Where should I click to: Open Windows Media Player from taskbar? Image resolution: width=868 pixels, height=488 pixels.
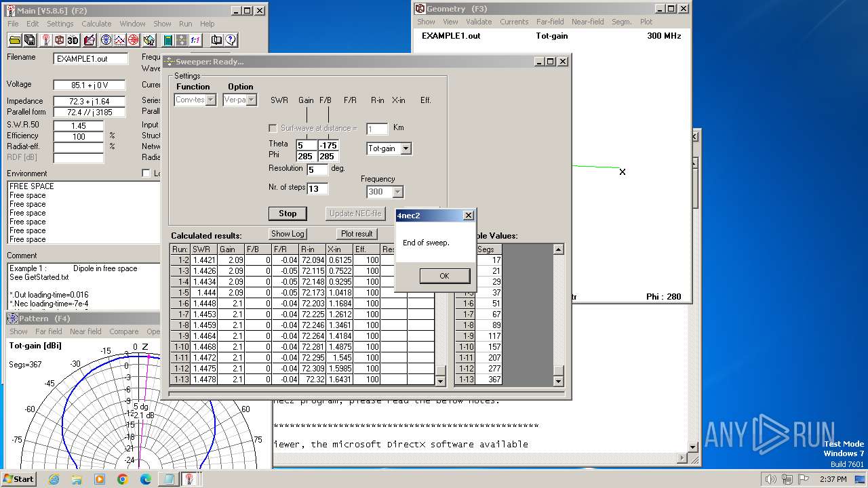[100, 479]
